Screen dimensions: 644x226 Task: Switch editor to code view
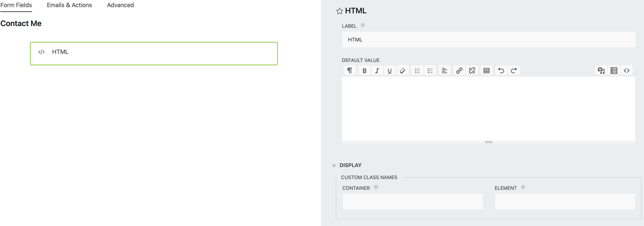(x=627, y=71)
